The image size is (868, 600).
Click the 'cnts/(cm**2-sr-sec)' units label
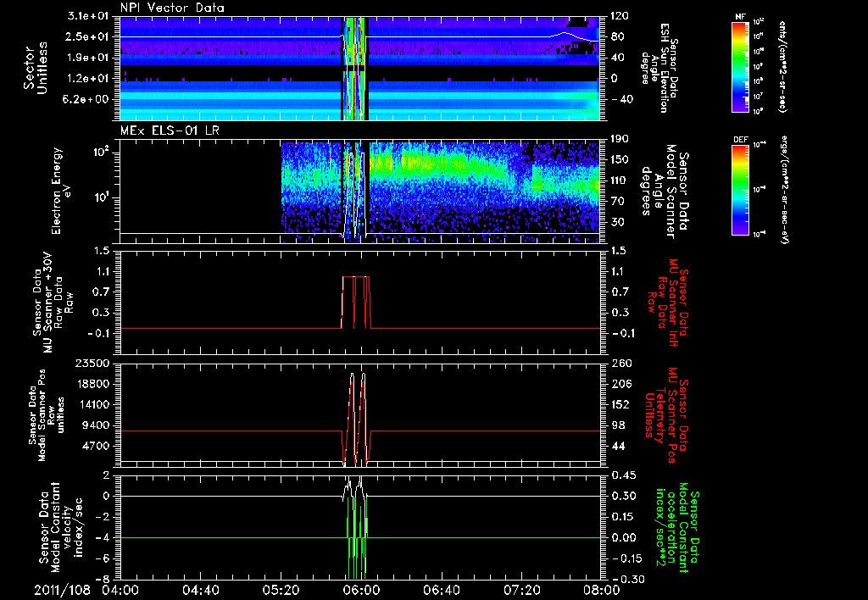[782, 66]
